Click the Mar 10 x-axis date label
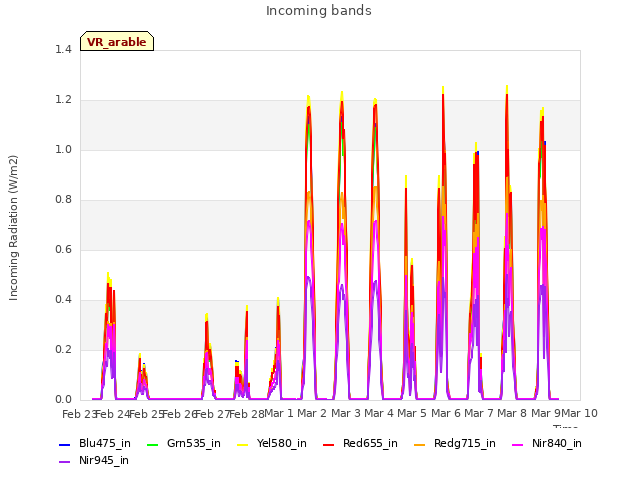640x480 pixels. tap(580, 413)
